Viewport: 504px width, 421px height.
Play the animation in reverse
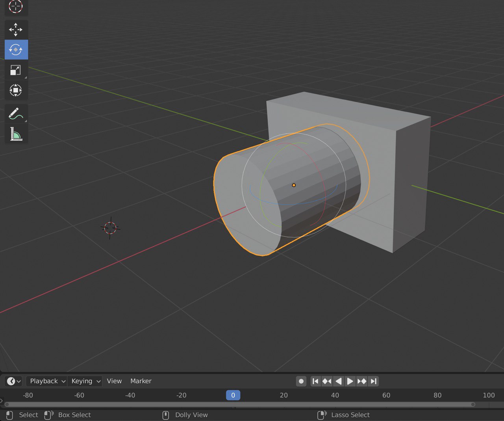click(338, 381)
